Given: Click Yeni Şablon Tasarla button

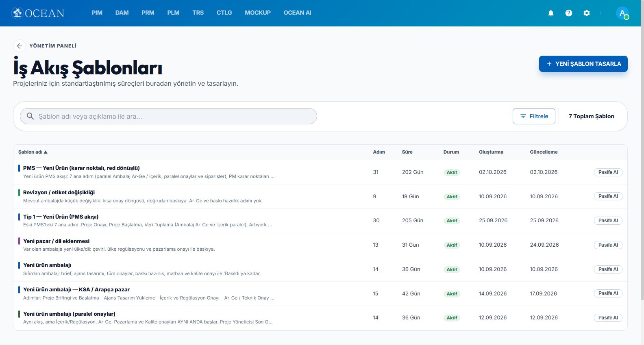Looking at the screenshot, I should 583,64.
